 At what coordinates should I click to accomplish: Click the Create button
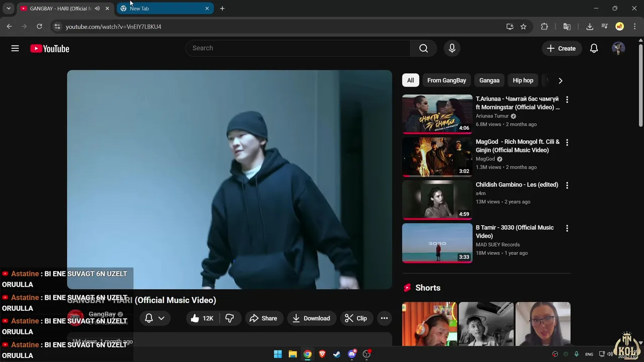click(x=561, y=48)
